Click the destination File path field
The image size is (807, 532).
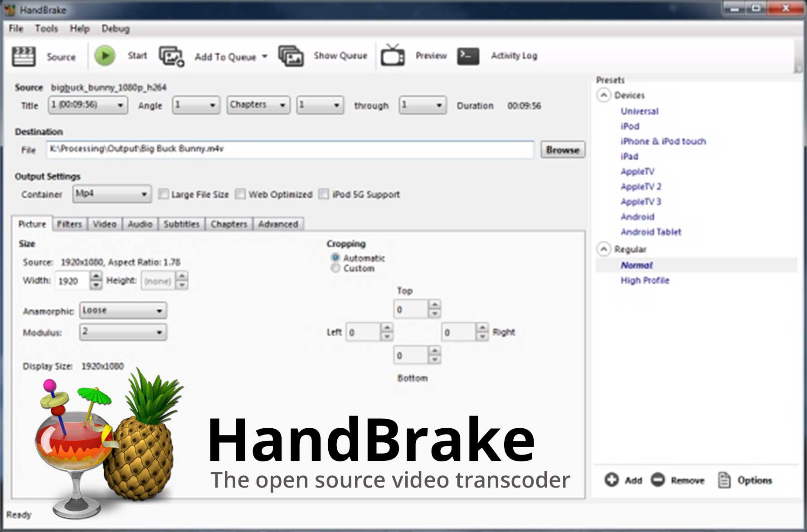290,149
